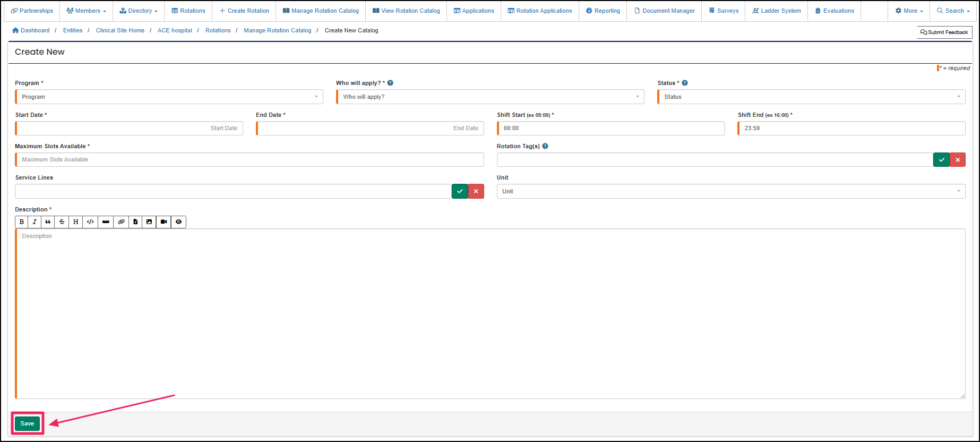The image size is (980, 442).
Task: Open Document Manager in top navigation
Action: tap(664, 11)
